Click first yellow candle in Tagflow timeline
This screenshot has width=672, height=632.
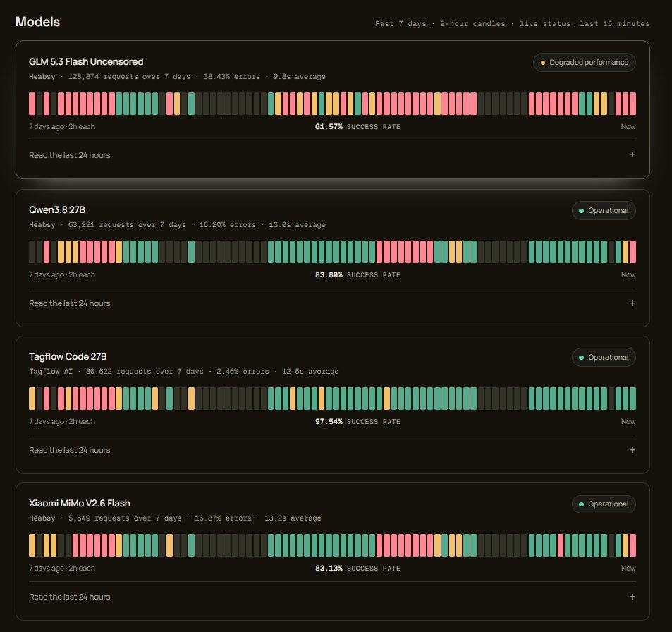point(32,399)
